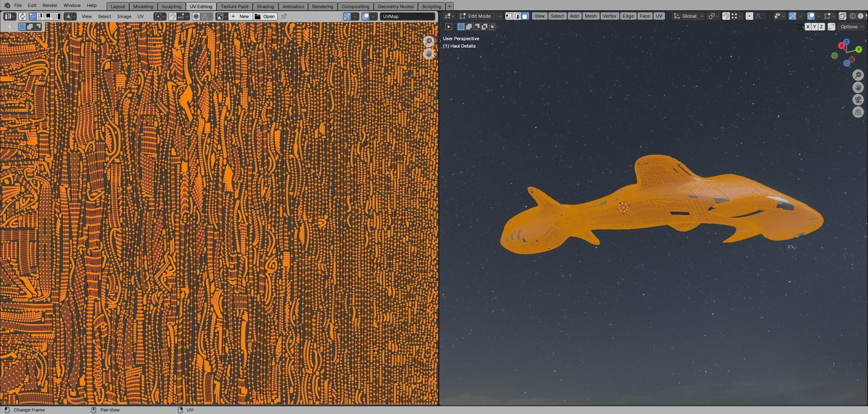Open 3D viewport pivot point dropdown
Viewport: 868px width, 414px height.
pyautogui.click(x=714, y=16)
